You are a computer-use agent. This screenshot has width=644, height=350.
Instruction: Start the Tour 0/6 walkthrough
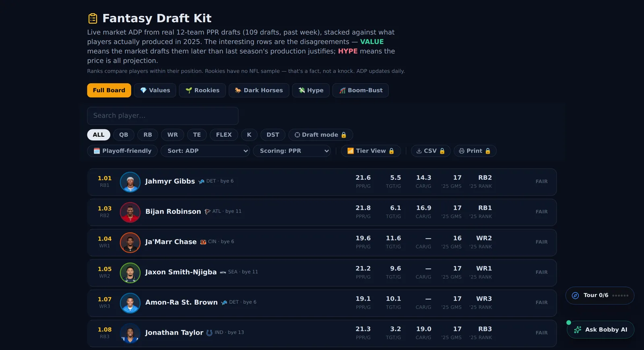(600, 296)
